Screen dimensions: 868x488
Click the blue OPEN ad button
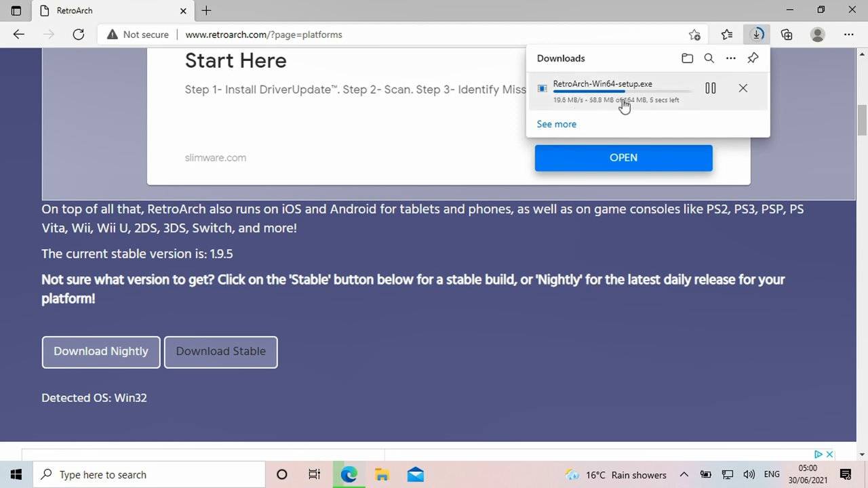coord(623,158)
